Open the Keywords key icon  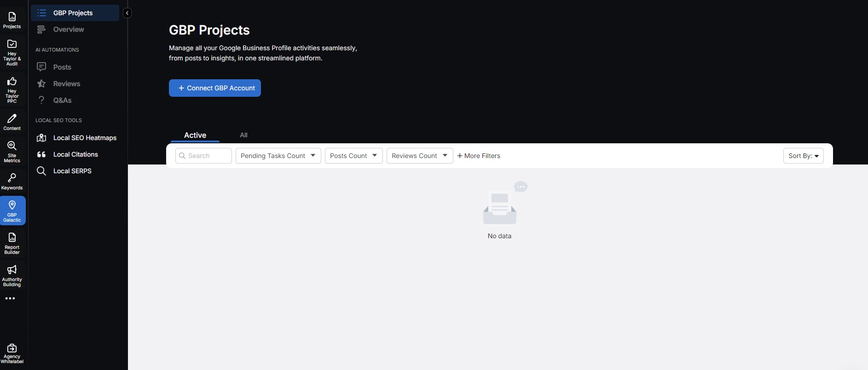(12, 182)
